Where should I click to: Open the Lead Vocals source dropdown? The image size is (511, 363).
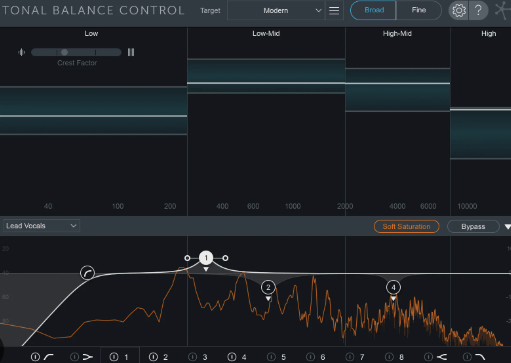tap(41, 226)
